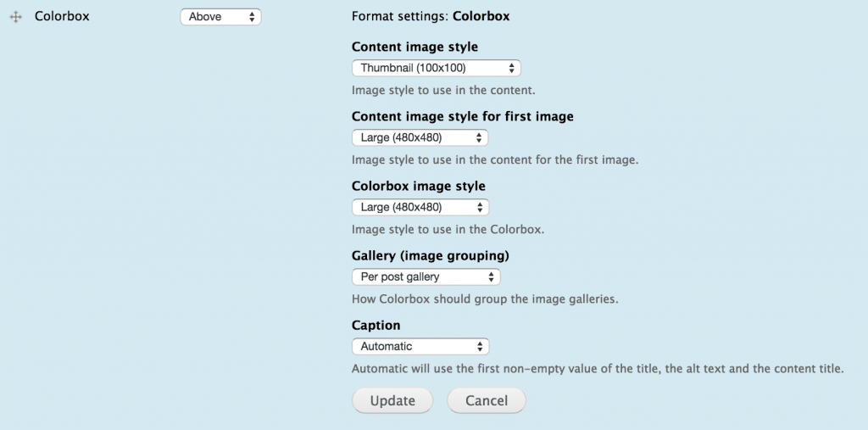Open the Thumbnail (100x100) content image style dropdown
This screenshot has height=430, width=868.
(437, 68)
